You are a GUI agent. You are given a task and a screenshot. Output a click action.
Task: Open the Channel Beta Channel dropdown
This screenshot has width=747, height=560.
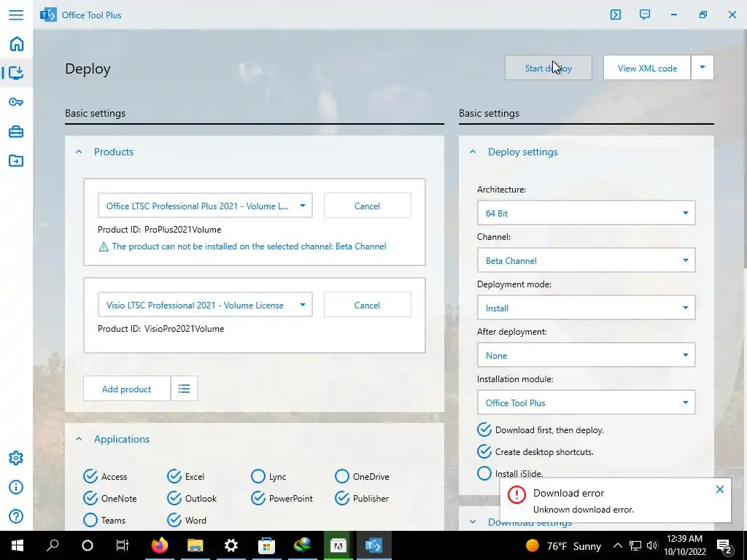(x=586, y=260)
